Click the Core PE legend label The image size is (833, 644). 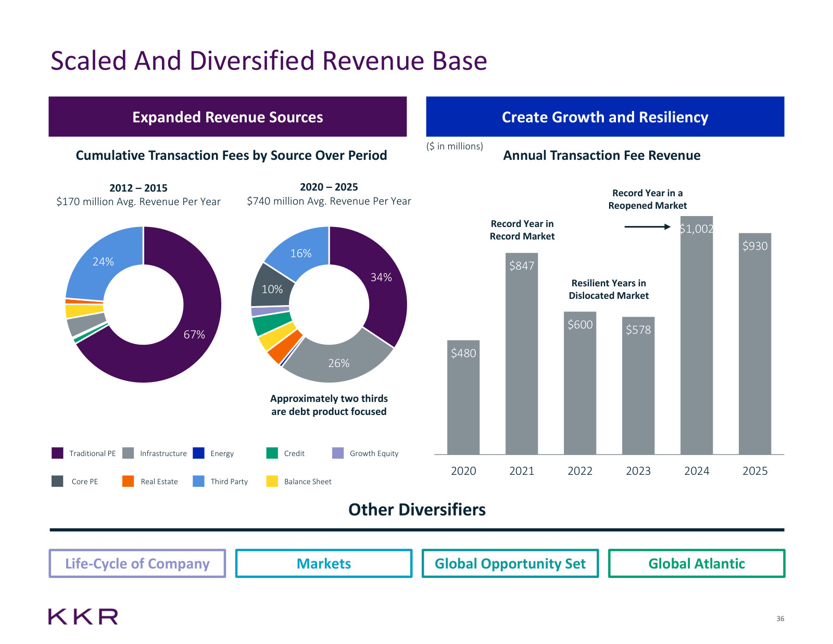[x=85, y=482]
